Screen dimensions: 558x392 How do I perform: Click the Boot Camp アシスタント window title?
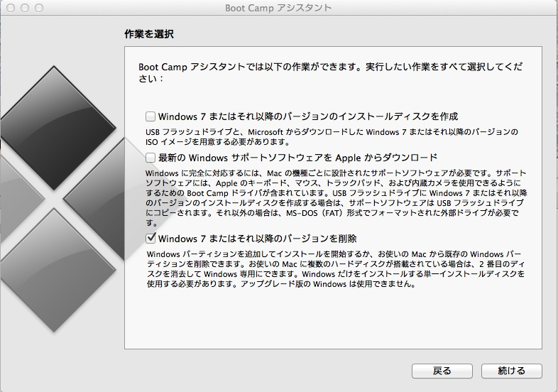pos(278,8)
